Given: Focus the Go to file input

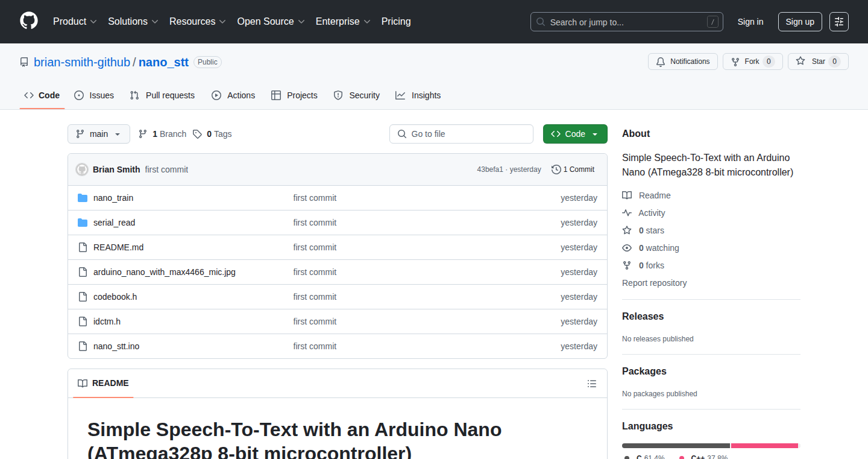Looking at the screenshot, I should click(x=461, y=134).
